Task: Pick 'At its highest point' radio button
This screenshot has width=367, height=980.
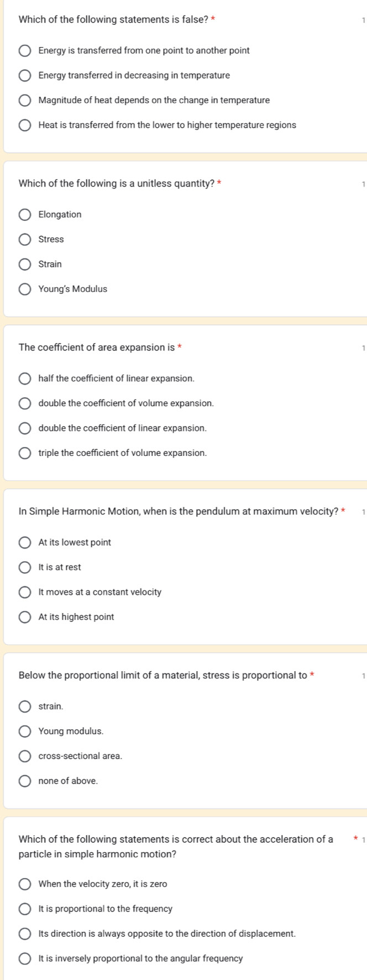Action: tap(25, 618)
